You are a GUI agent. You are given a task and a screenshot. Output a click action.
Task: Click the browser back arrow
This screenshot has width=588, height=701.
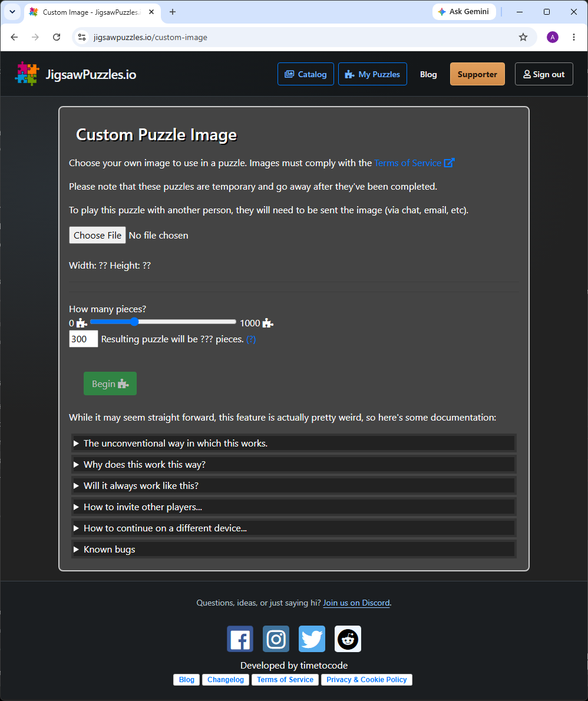[x=14, y=37]
